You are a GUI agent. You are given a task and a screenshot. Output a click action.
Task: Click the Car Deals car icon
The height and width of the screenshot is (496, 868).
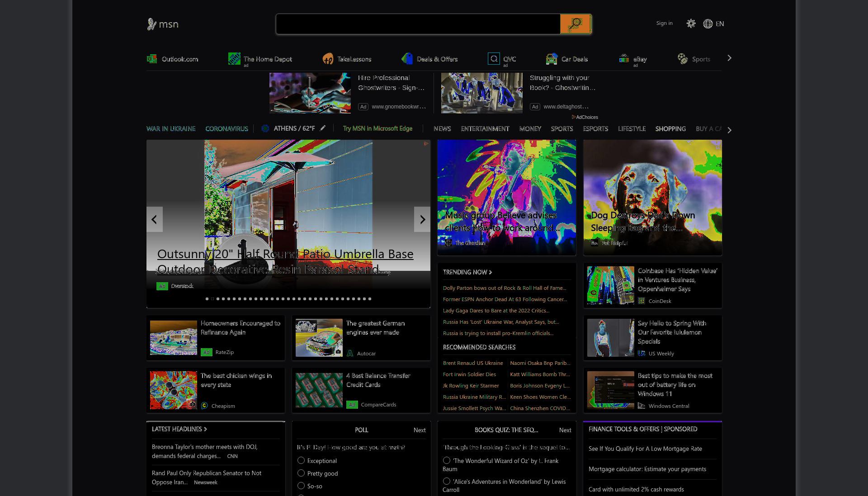552,59
